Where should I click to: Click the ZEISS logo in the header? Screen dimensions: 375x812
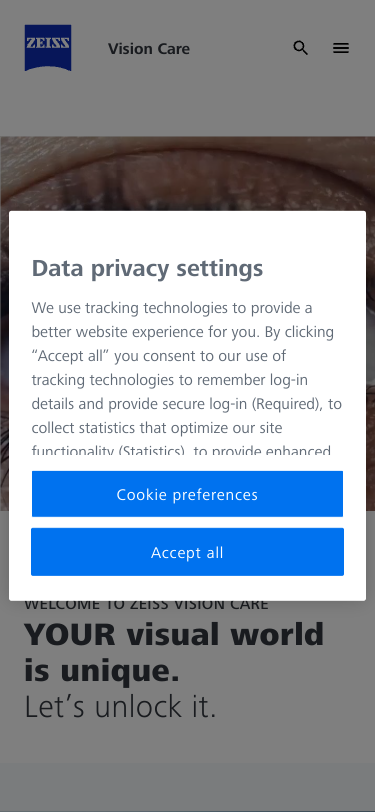(x=48, y=48)
